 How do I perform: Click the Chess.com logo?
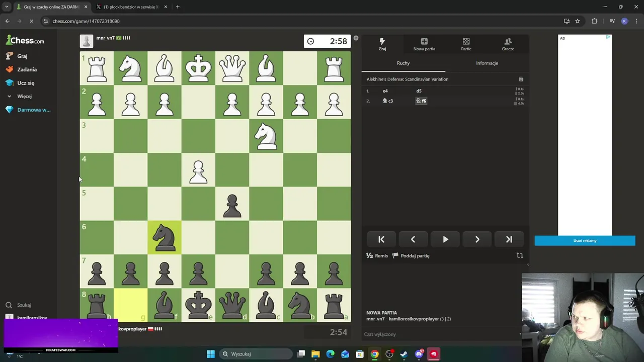[25, 40]
